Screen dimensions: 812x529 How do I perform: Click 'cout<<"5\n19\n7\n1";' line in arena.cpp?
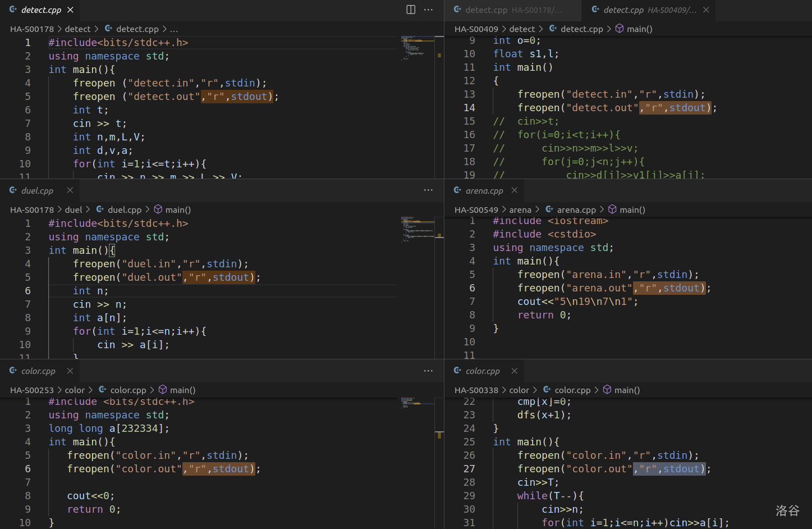click(577, 302)
